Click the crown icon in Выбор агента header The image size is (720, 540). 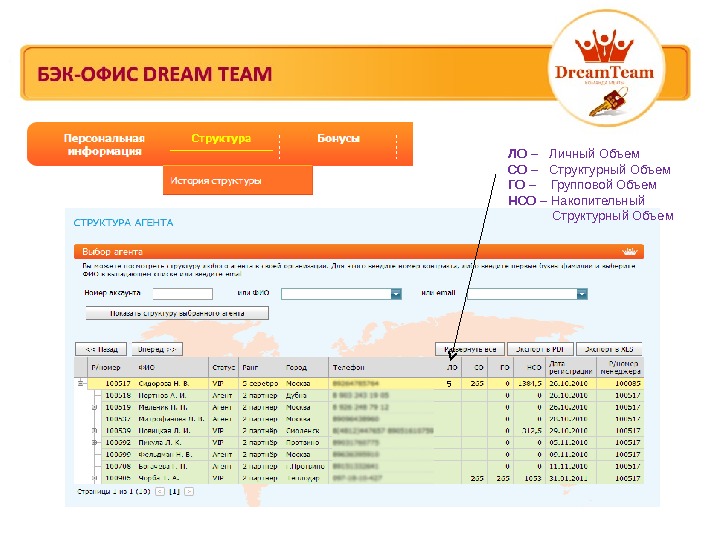[x=630, y=252]
